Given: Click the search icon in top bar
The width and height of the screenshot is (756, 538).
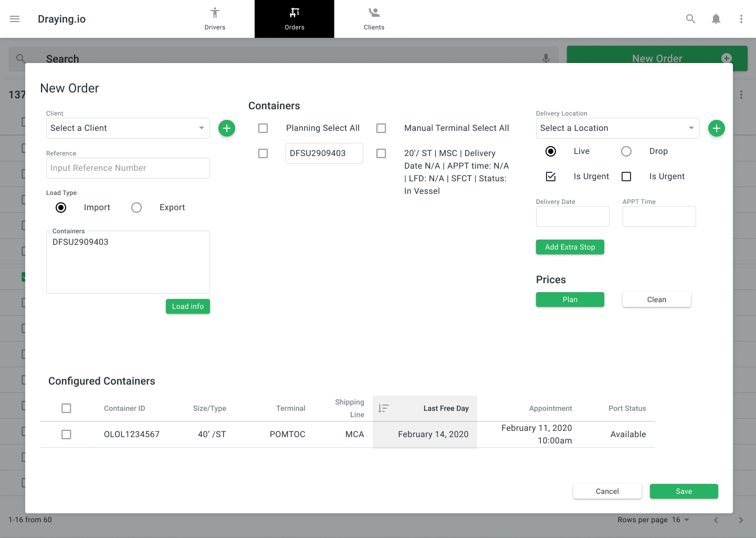Looking at the screenshot, I should point(690,19).
